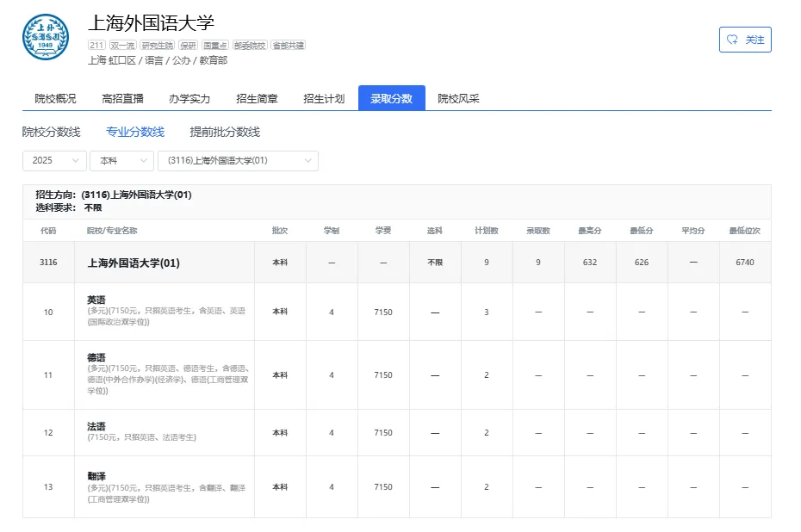Click the 选科 column header
The image size is (801, 532).
[x=435, y=231]
